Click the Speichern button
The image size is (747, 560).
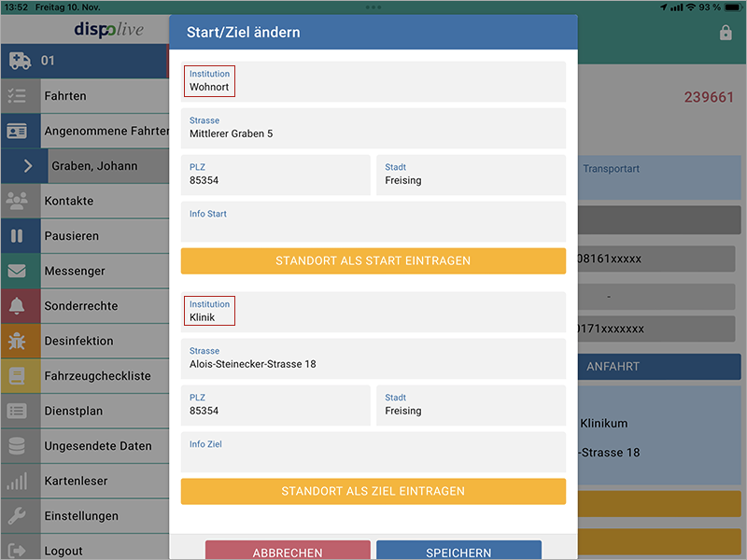coord(458,551)
